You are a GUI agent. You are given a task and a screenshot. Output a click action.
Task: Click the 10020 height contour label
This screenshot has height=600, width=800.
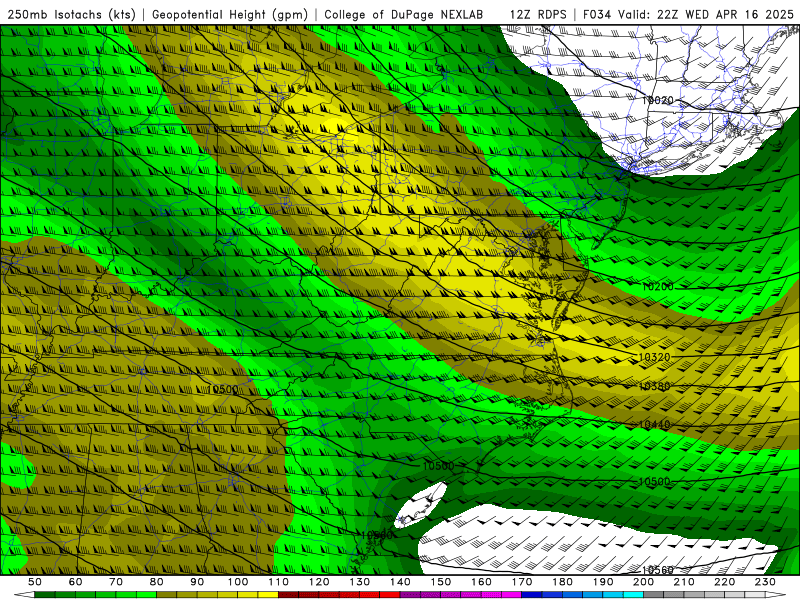pos(657,101)
